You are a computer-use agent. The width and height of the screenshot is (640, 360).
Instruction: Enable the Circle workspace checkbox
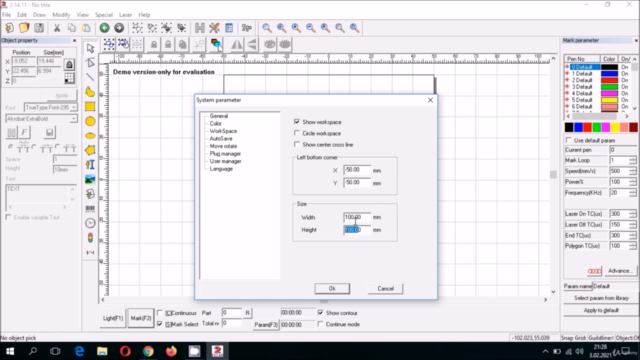point(297,133)
